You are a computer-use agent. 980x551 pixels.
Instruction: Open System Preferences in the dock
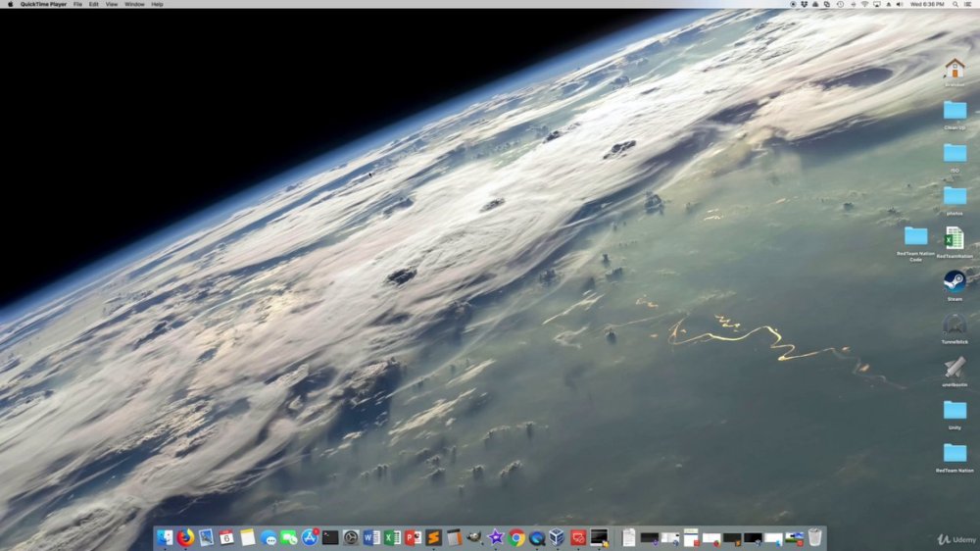tap(351, 537)
